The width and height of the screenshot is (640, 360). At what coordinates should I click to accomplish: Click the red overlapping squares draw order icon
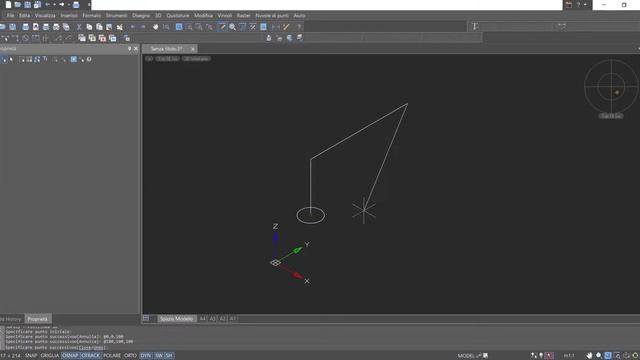(x=102, y=38)
